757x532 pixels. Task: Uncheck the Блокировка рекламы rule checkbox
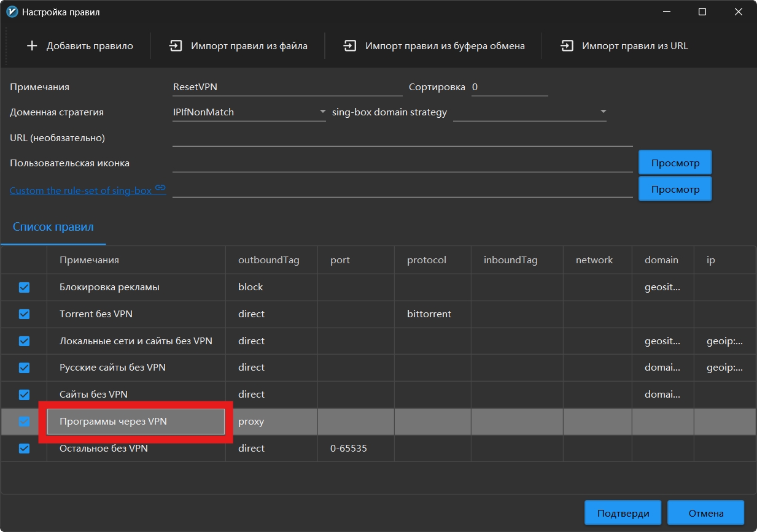24,287
